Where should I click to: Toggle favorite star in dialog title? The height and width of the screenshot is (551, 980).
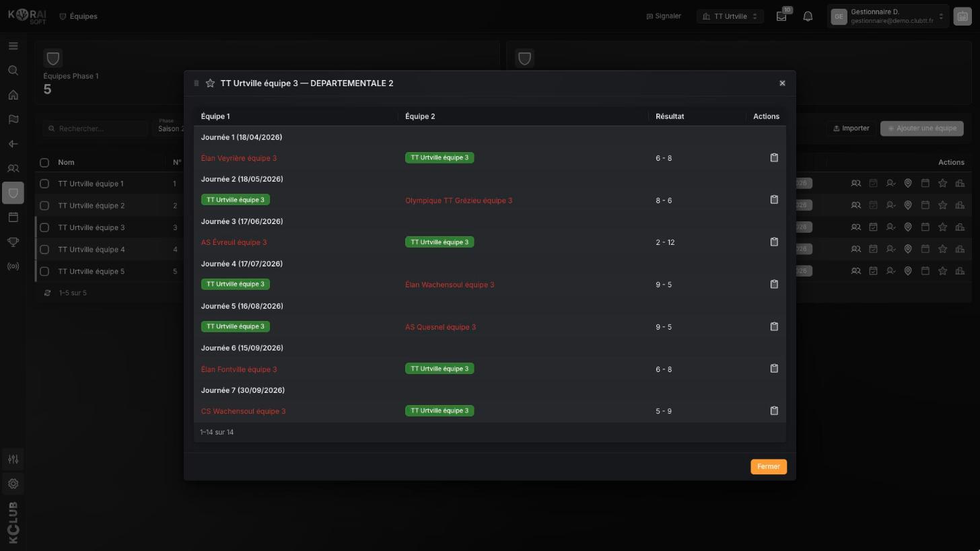pos(210,83)
